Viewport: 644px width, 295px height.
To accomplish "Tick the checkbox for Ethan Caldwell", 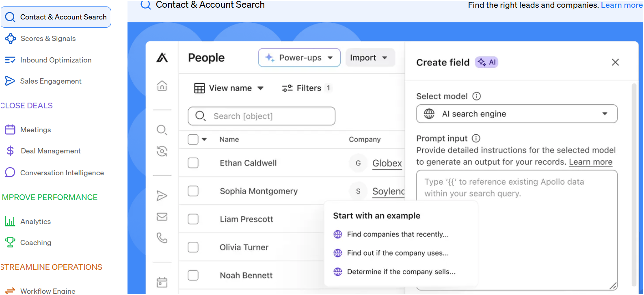I will [x=193, y=163].
